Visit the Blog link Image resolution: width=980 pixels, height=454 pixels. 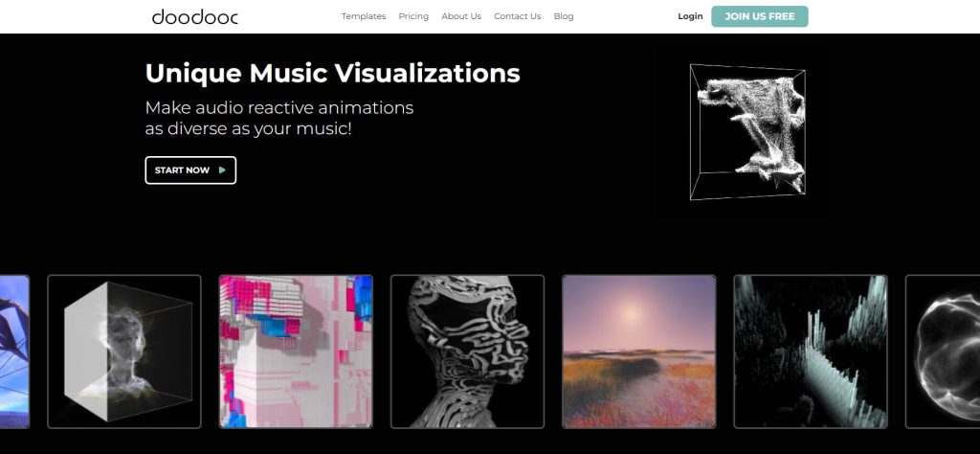tap(564, 16)
